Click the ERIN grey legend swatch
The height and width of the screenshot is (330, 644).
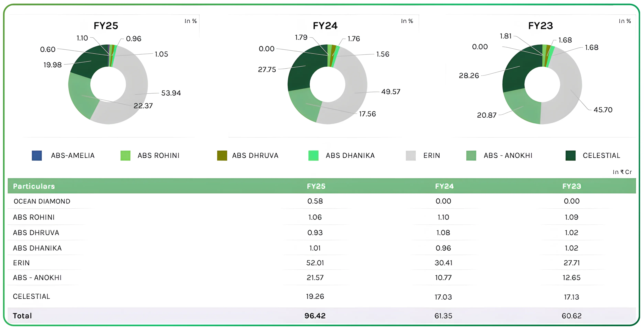click(x=411, y=156)
